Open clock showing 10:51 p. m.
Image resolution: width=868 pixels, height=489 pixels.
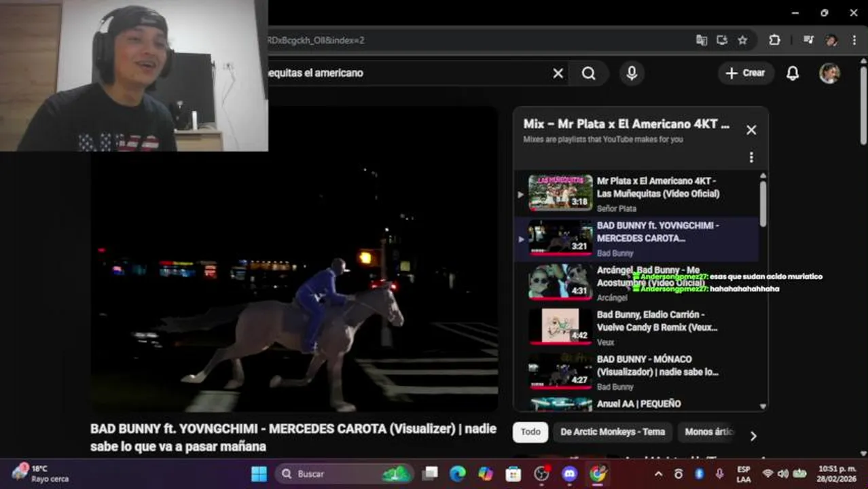tap(837, 473)
